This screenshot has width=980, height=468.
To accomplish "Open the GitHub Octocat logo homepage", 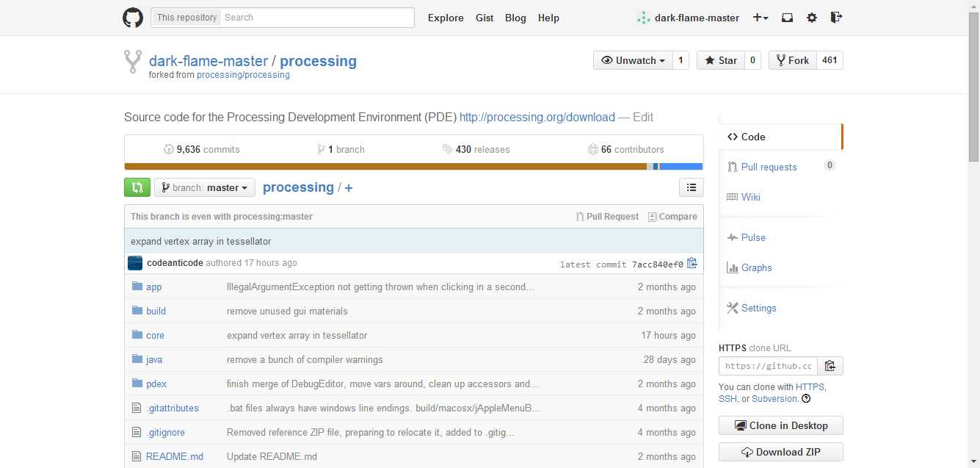I will tap(133, 18).
